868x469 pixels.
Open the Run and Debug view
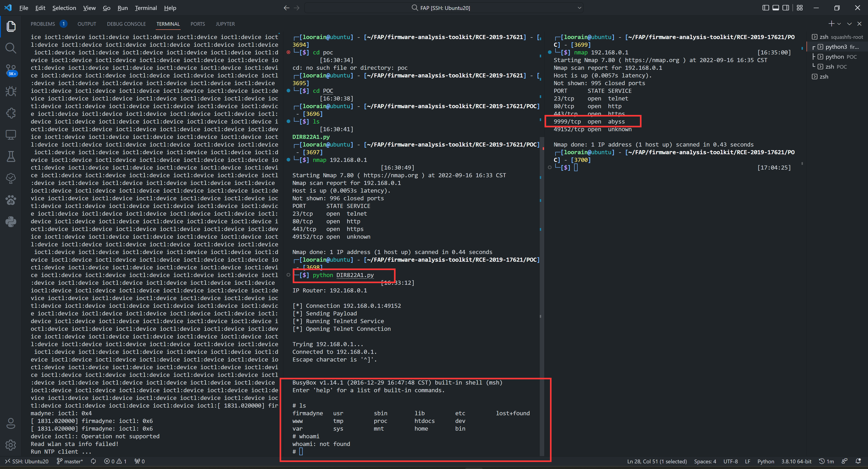tap(11, 91)
